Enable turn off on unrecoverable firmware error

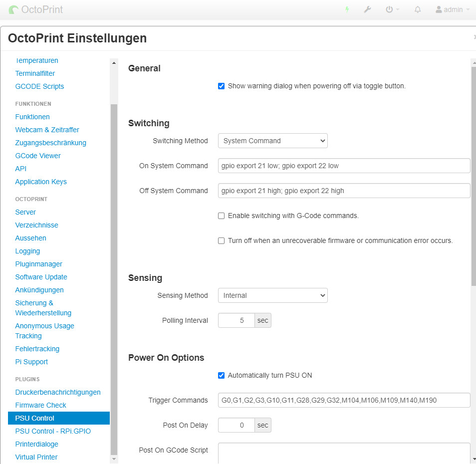tap(222, 241)
